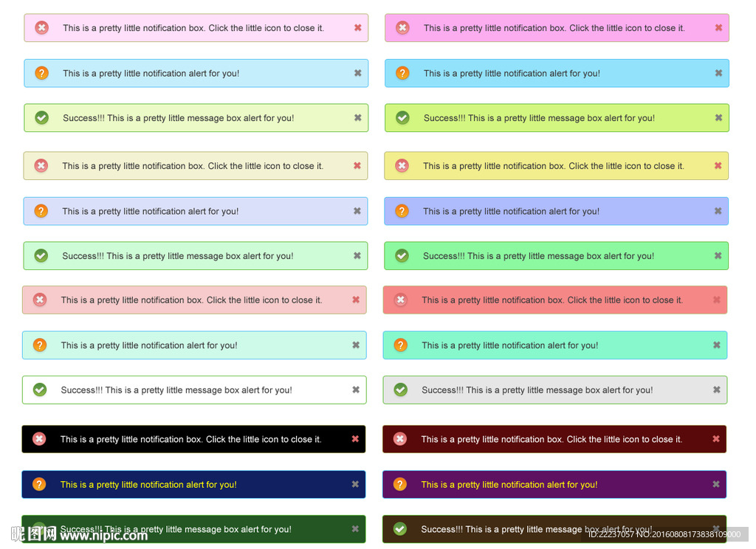Click the checkmark icon in the dark brown box
This screenshot has width=756, height=549.
pos(400,529)
